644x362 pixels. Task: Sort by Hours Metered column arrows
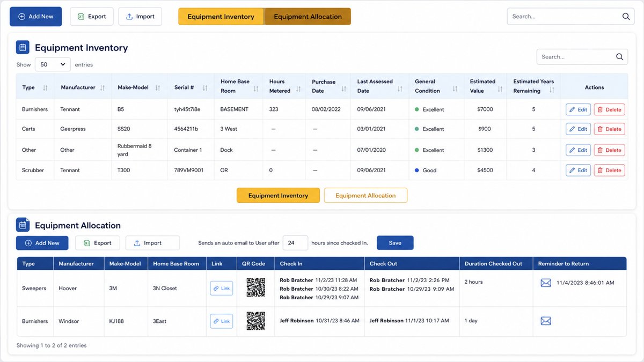coord(298,89)
